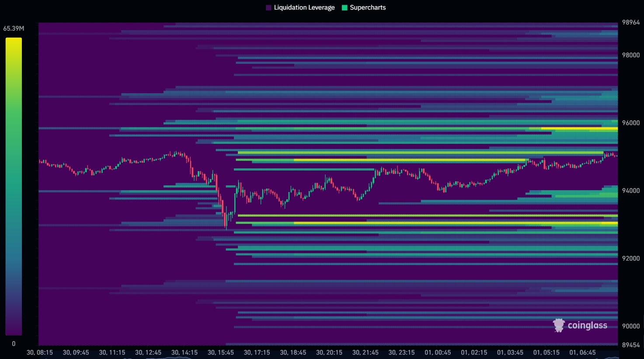Click the 30, 14:15 time axis label

click(x=184, y=352)
